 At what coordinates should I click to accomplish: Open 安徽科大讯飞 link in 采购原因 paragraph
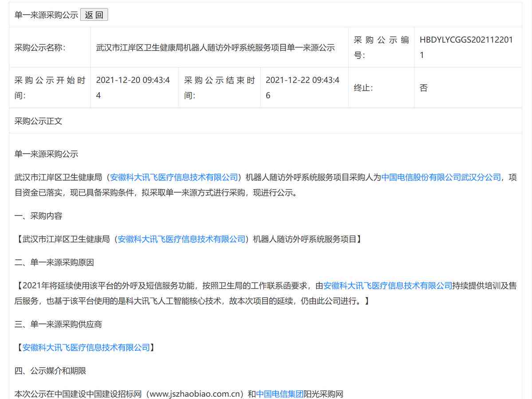(388, 286)
